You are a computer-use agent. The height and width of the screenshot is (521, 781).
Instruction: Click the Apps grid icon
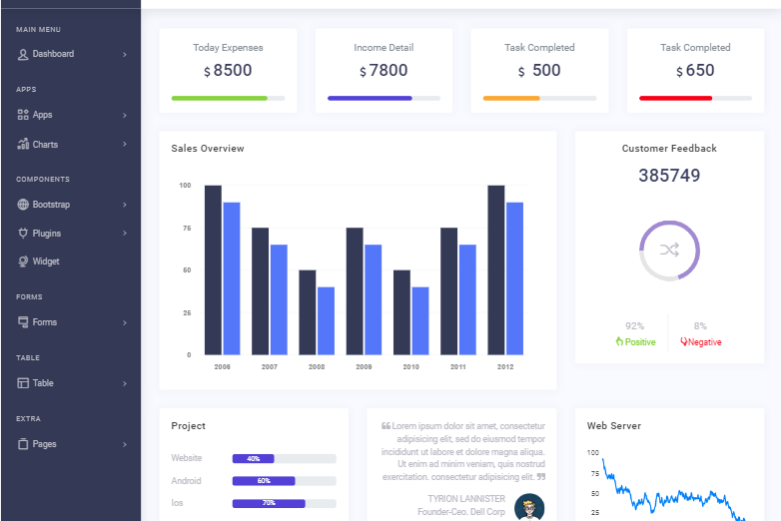23,115
